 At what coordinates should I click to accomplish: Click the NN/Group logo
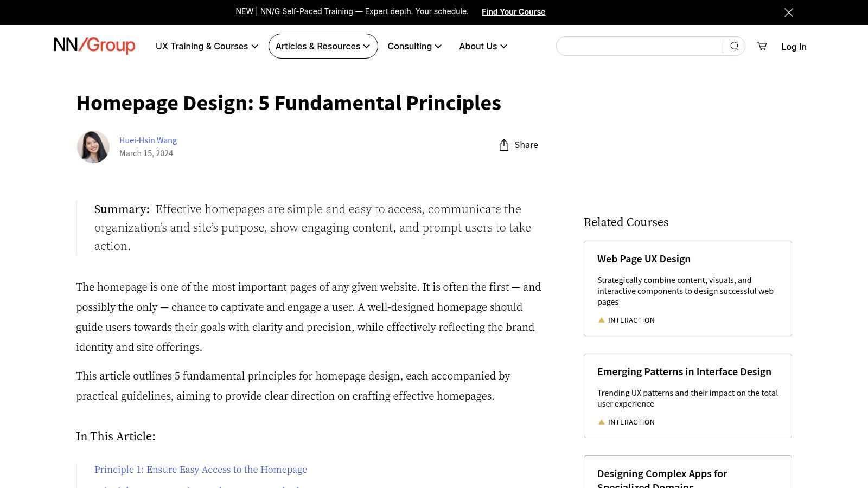pos(93,46)
